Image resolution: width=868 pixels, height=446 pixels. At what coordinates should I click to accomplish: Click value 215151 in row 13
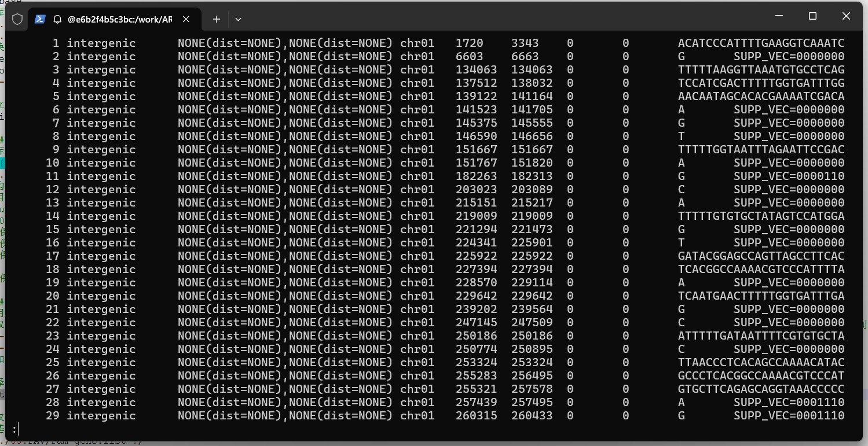coord(476,203)
